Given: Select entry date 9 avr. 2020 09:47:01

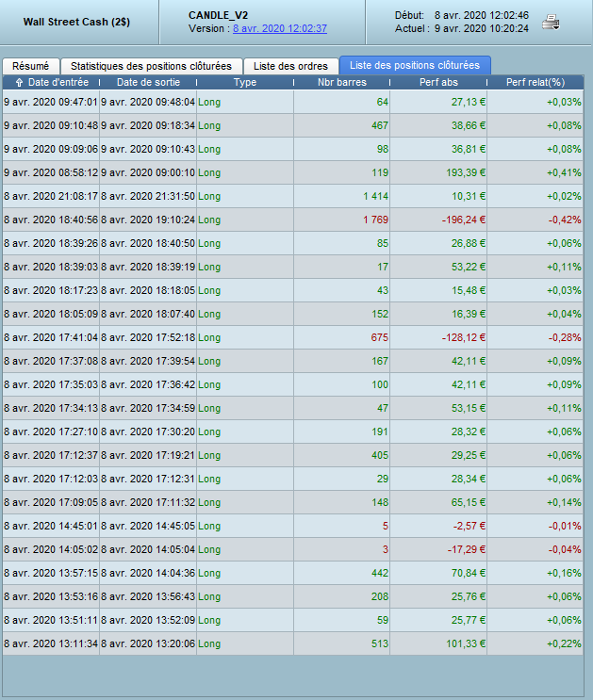Looking at the screenshot, I should tap(51, 102).
